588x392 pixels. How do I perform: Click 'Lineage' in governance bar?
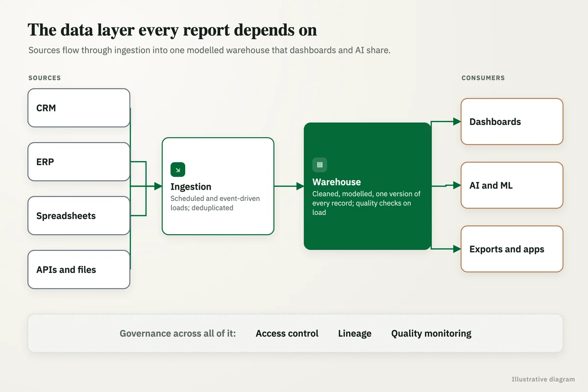coord(355,333)
